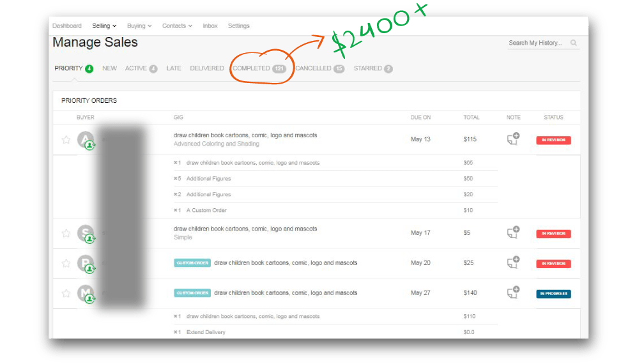
Task: Click the 'May 20' due date
Action: [420, 263]
